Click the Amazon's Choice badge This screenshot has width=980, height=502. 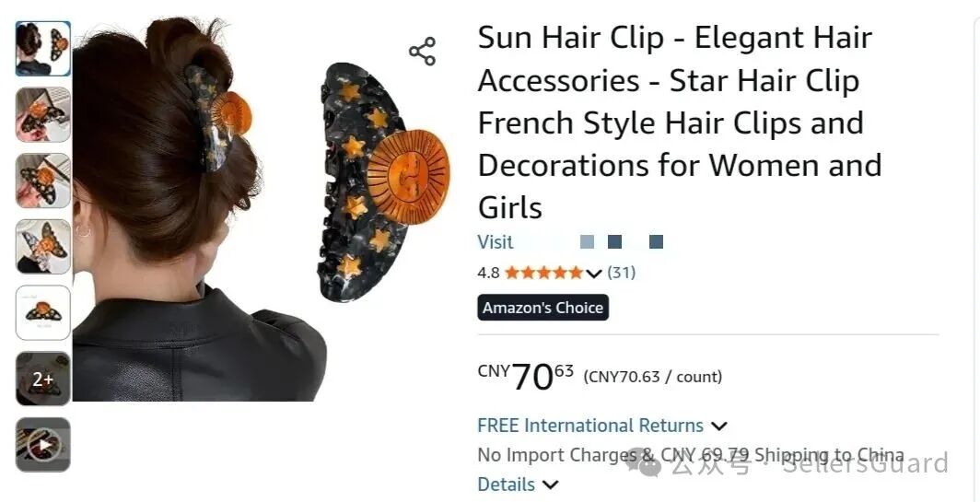tap(542, 308)
